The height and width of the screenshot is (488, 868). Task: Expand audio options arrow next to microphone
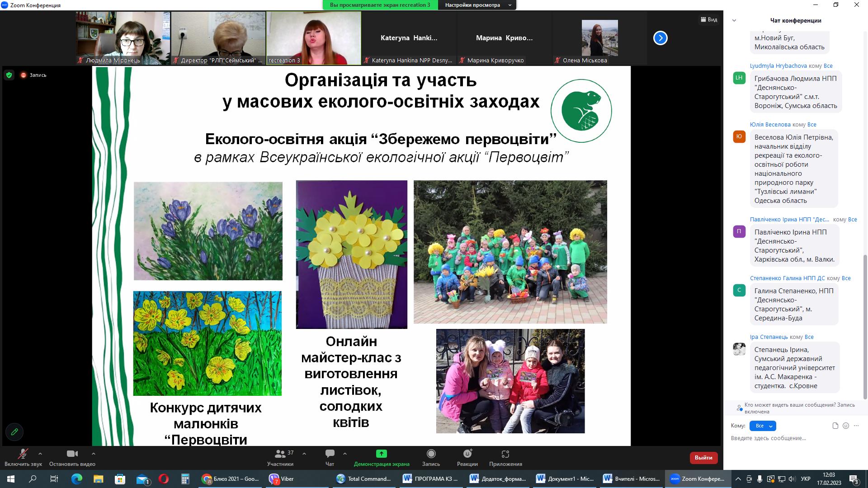pyautogui.click(x=40, y=453)
